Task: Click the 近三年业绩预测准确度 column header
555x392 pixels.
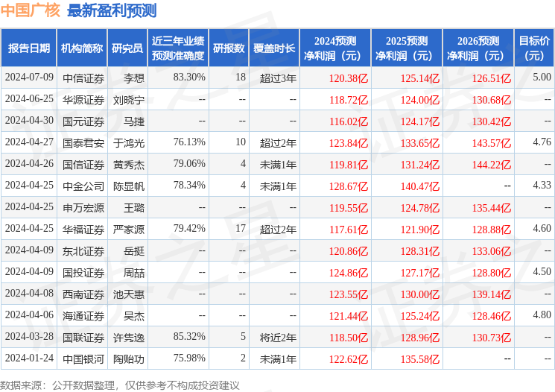Action: 178,48
